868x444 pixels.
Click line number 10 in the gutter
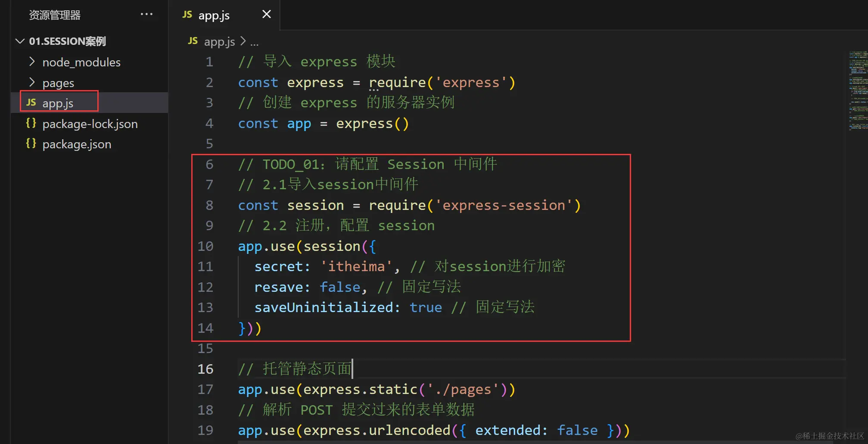click(x=205, y=246)
